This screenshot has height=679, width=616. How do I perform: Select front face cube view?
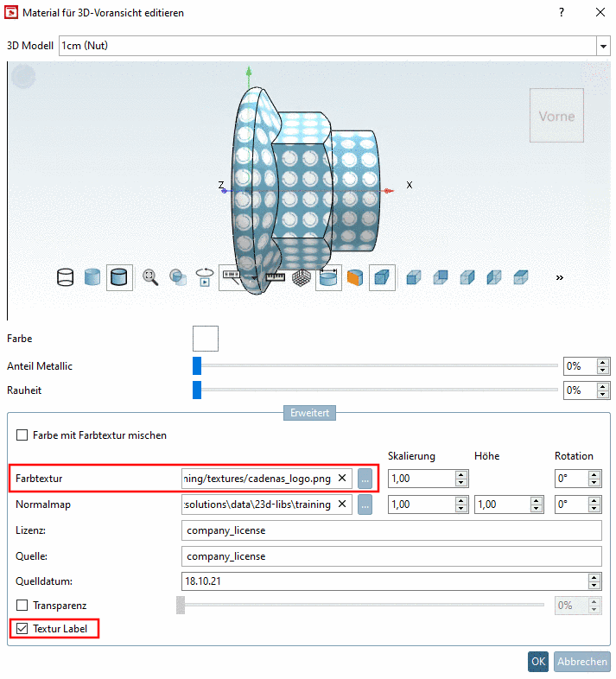414,277
